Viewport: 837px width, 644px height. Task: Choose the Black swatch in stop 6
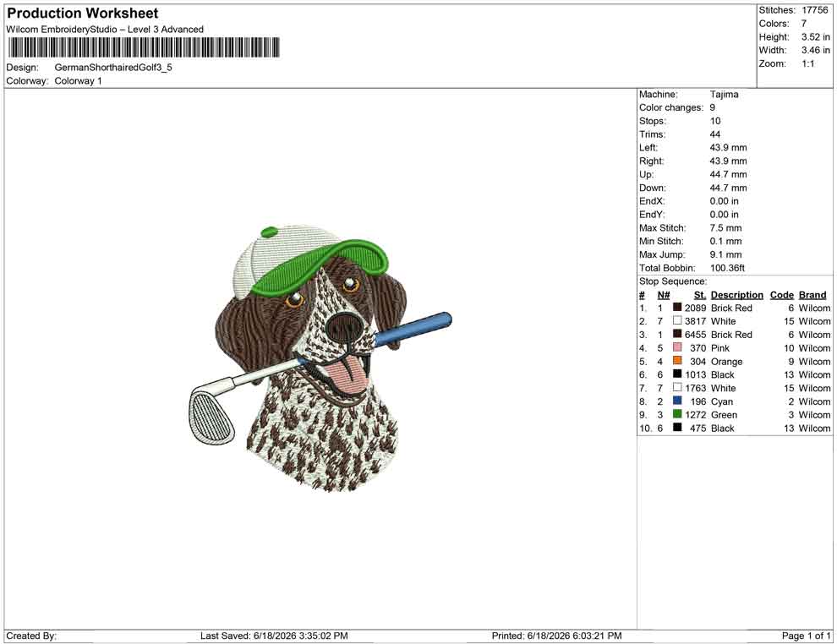(x=677, y=374)
